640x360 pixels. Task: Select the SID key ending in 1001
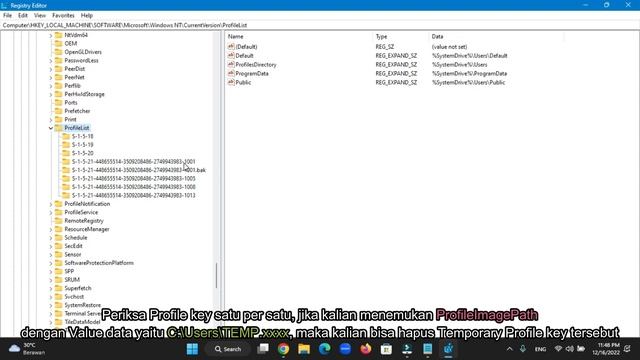point(133,162)
